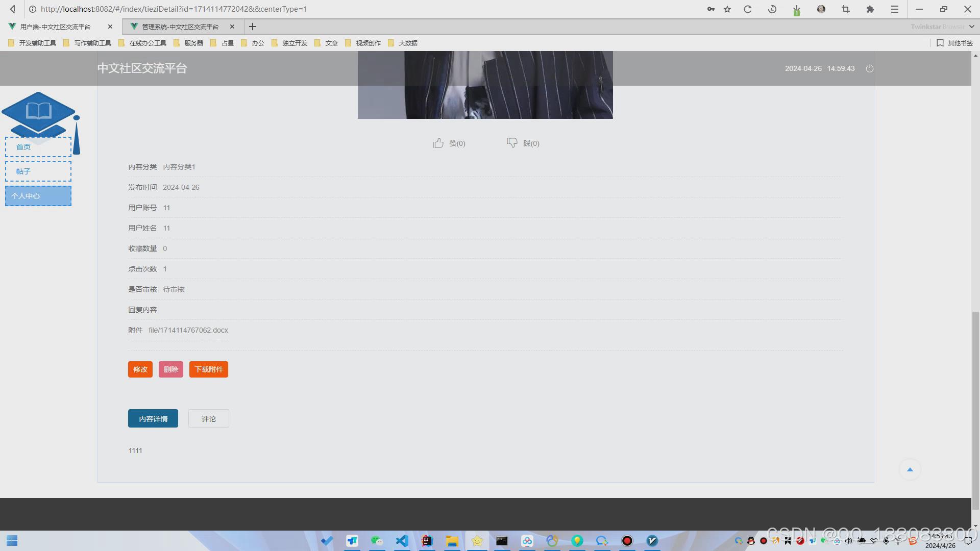Open the 开发辅助工具 bookmarks folder

(x=33, y=43)
